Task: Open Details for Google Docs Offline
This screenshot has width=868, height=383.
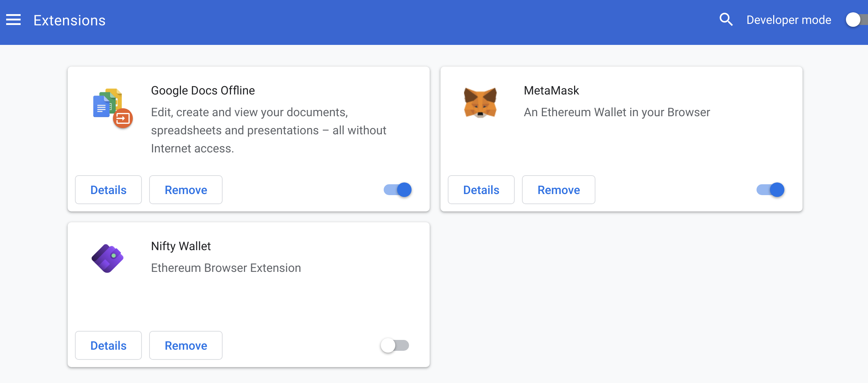Action: pyautogui.click(x=108, y=190)
